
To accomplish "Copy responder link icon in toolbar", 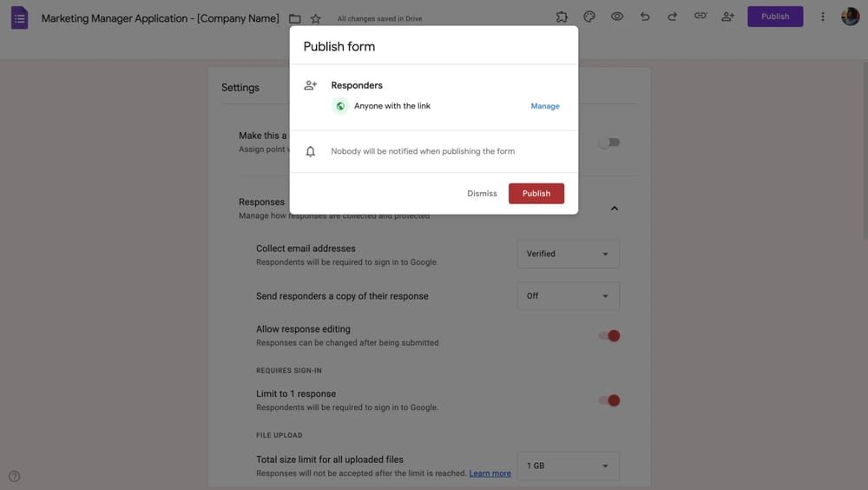I will [700, 17].
